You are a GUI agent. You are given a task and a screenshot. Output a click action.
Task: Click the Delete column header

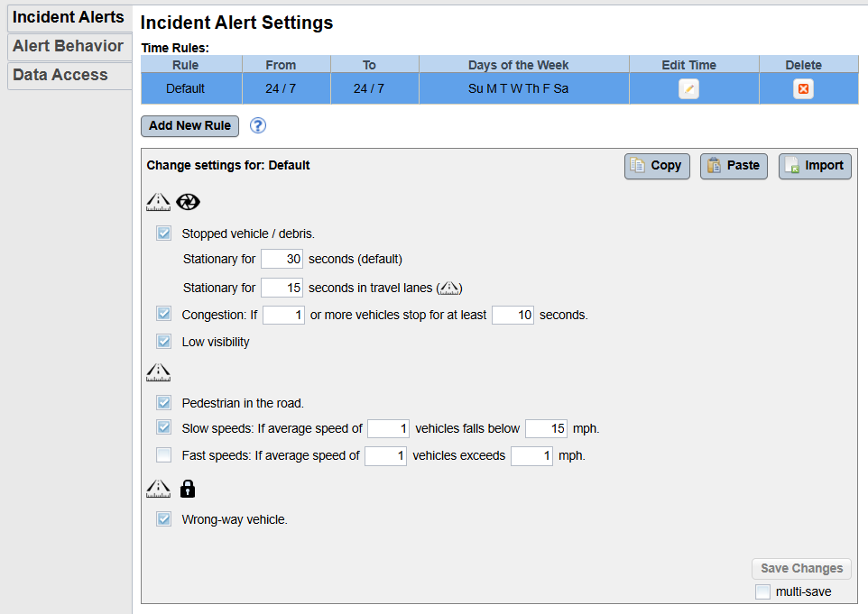coord(808,64)
